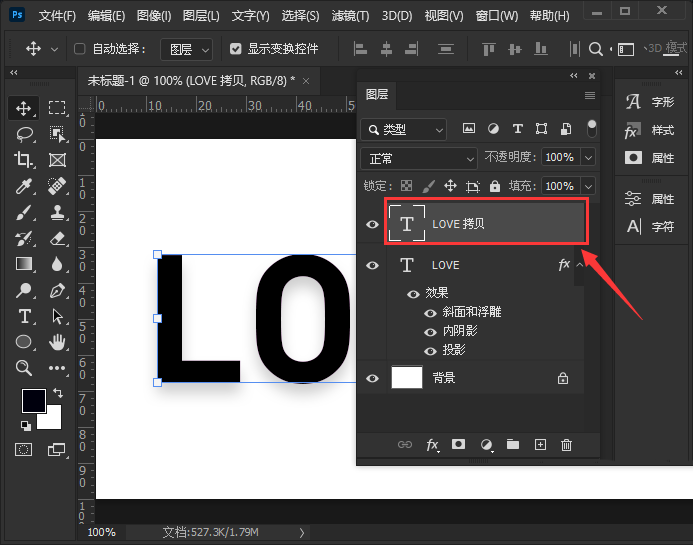Viewport: 693px width, 545px height.
Task: Select the Hand tool
Action: pyautogui.click(x=57, y=342)
